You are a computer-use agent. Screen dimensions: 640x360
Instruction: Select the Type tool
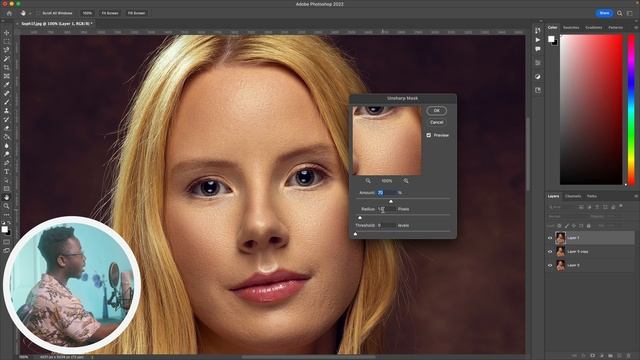(7, 171)
